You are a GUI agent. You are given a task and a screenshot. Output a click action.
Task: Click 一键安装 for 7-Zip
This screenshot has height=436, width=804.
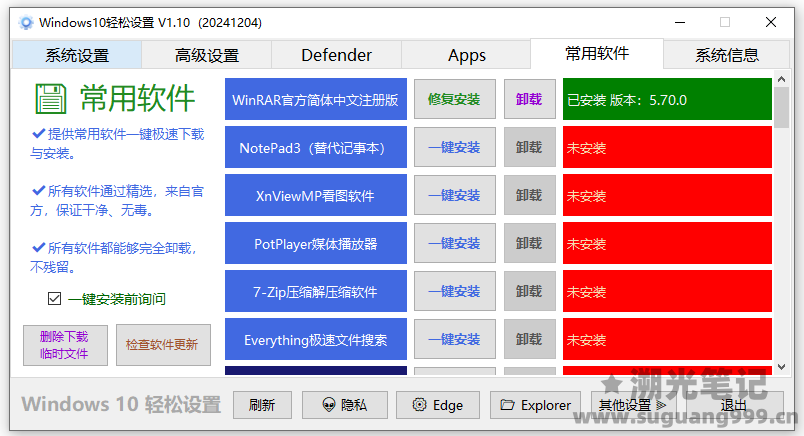(454, 291)
